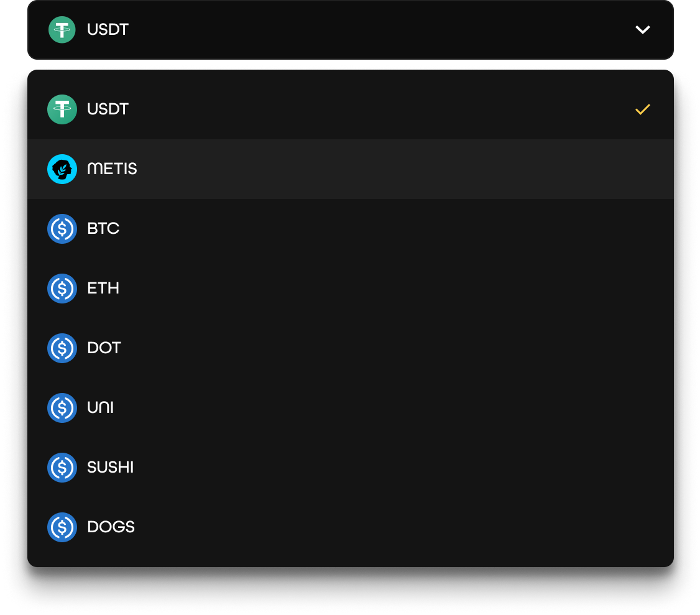Click the DOGS coin icon
The width and height of the screenshot is (700, 615).
(x=62, y=527)
